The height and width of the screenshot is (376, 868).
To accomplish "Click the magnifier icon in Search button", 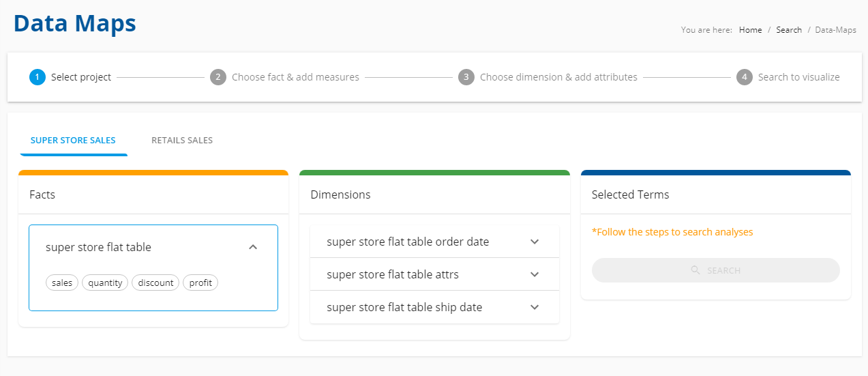I will 695,270.
